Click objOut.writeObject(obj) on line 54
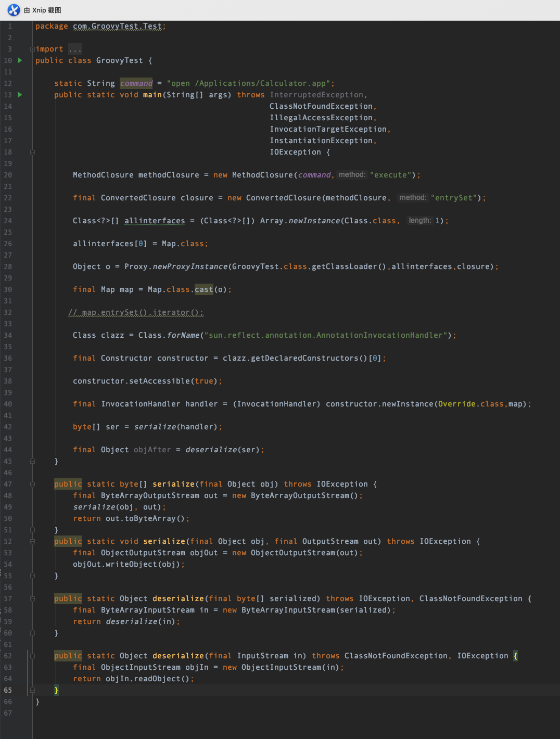Image resolution: width=560 pixels, height=739 pixels. coord(126,564)
